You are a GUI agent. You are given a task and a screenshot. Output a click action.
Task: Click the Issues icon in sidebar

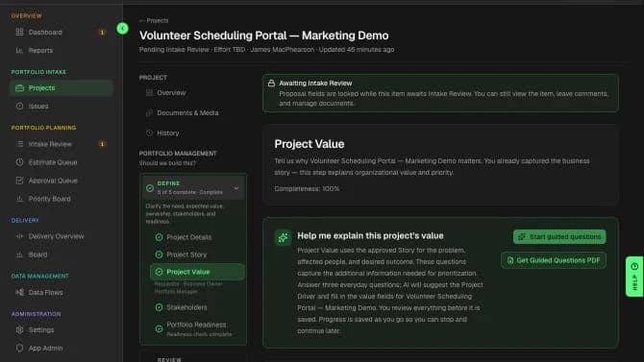pos(19,106)
